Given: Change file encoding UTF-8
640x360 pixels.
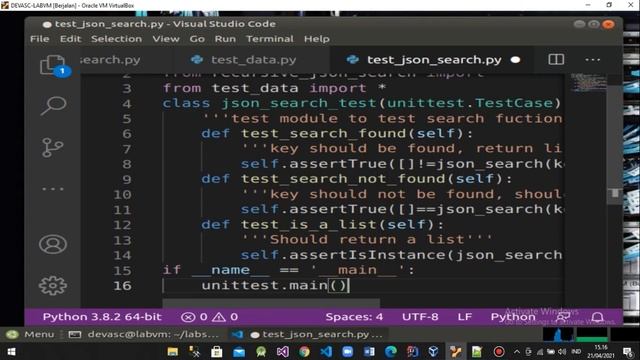Looking at the screenshot, I should pos(420,317).
